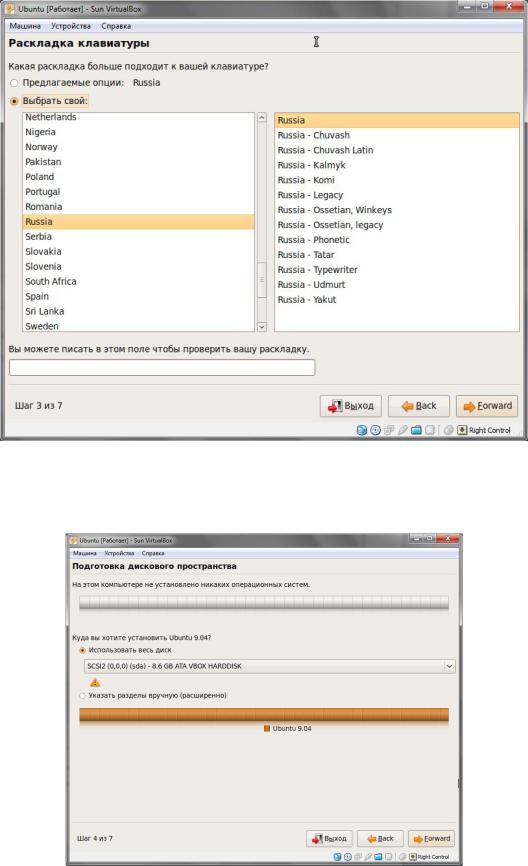528x866 pixels.
Task: Open Справка menu in keyboard layout window
Action: tap(116, 26)
